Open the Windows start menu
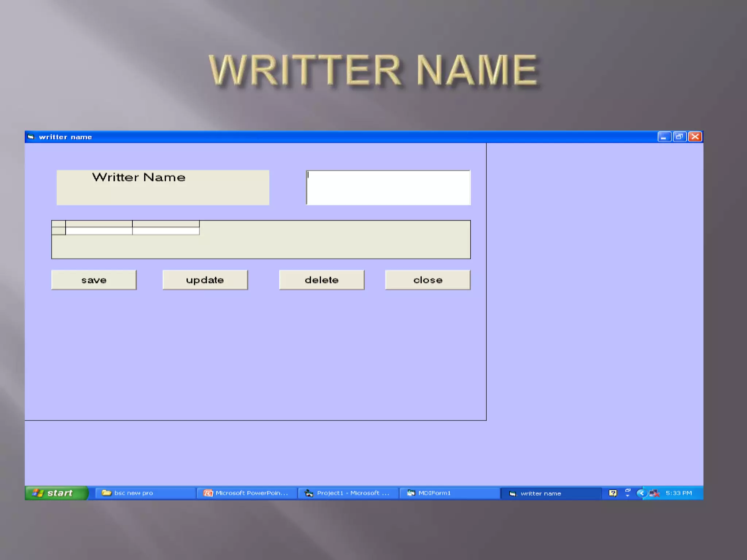Image resolution: width=747 pixels, height=560 pixels. (x=57, y=493)
